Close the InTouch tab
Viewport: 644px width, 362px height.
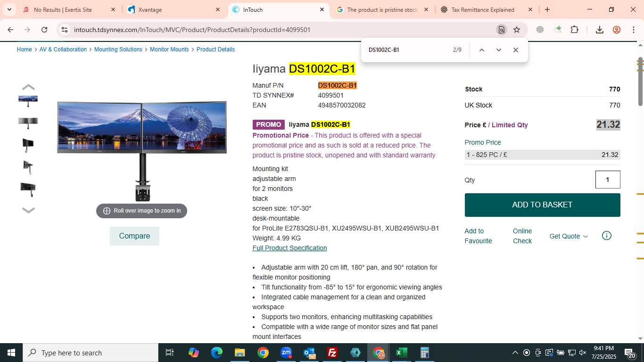322,9
